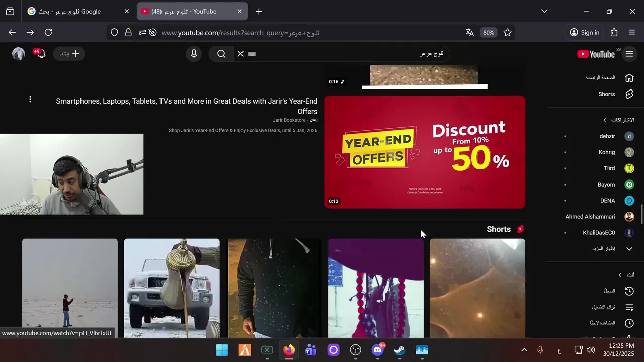Open a new browser tab
644x362 pixels.
[259, 11]
